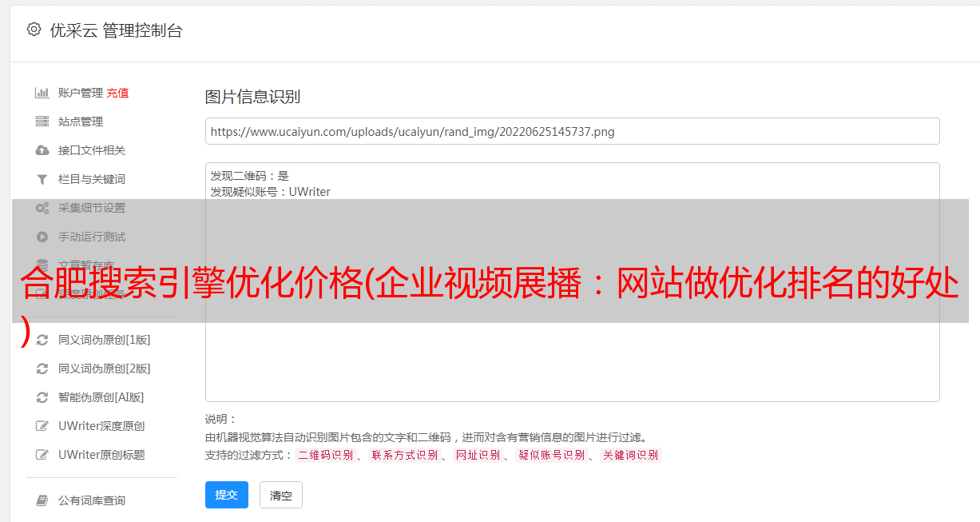Click the result line 发现疑似账号：UWriter
This screenshot has width=980, height=522.
pyautogui.click(x=270, y=192)
